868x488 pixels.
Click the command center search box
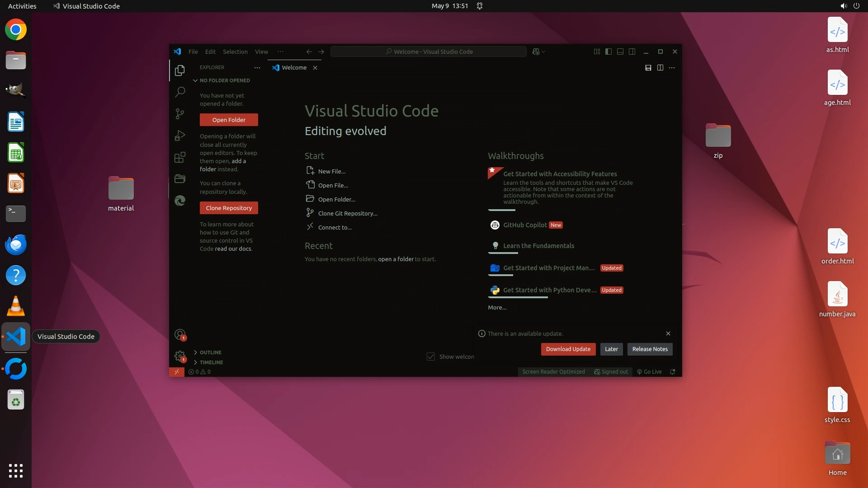point(429,52)
